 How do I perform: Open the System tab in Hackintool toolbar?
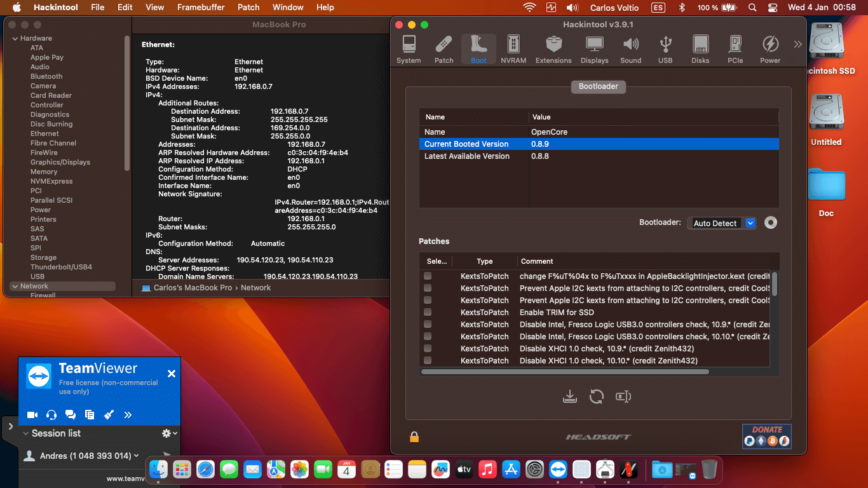[409, 50]
